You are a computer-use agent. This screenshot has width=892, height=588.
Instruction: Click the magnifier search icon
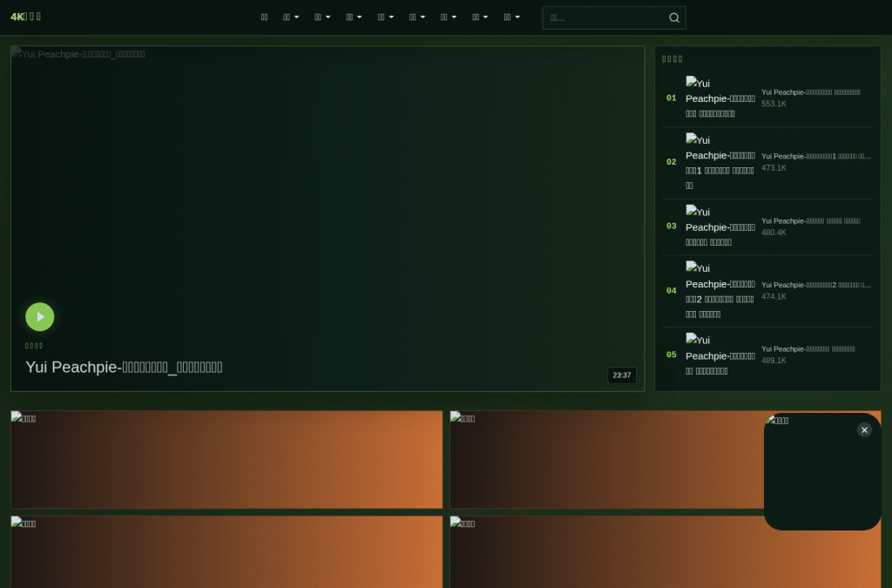point(674,17)
